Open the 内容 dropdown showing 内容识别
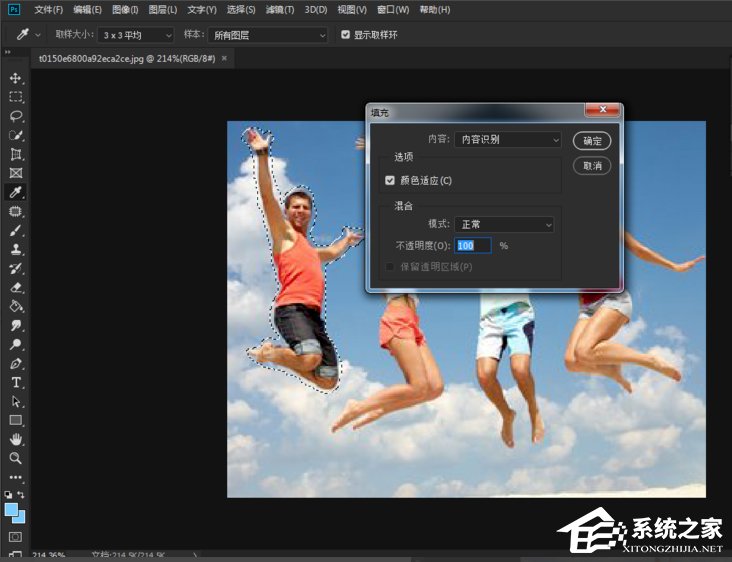The height and width of the screenshot is (562, 732). click(x=508, y=140)
